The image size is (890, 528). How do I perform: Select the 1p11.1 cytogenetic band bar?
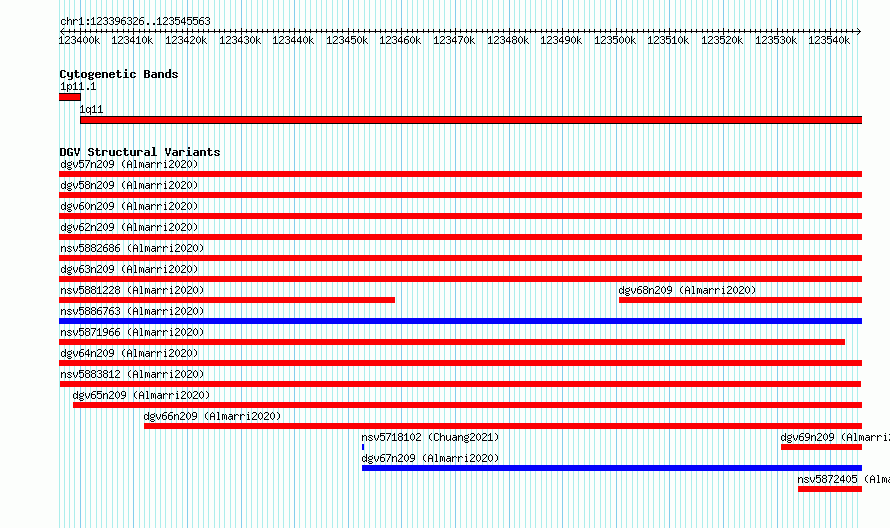70,98
